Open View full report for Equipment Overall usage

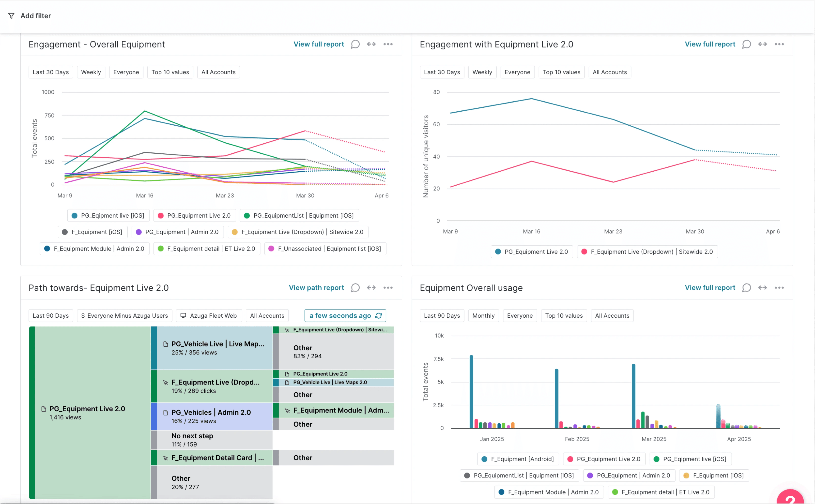point(710,288)
